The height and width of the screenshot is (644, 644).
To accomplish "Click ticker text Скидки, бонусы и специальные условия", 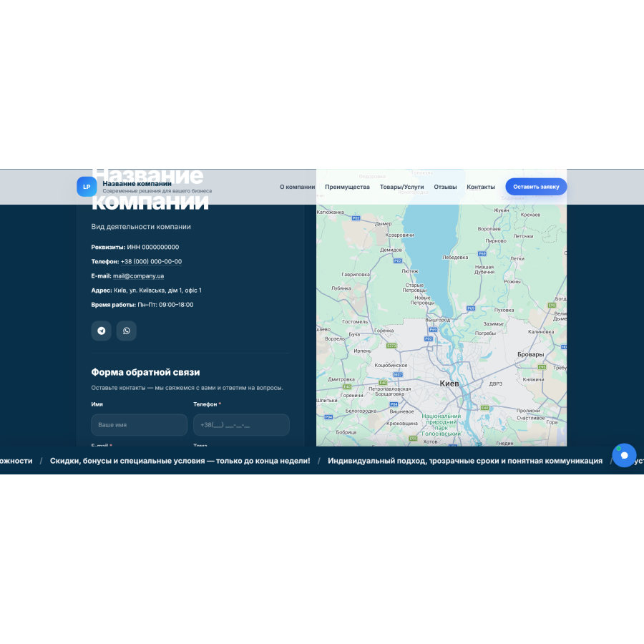I will (180, 461).
